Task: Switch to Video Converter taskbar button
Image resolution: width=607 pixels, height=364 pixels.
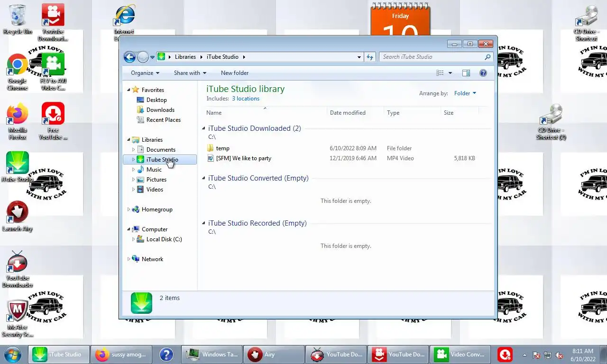Action: point(460,355)
